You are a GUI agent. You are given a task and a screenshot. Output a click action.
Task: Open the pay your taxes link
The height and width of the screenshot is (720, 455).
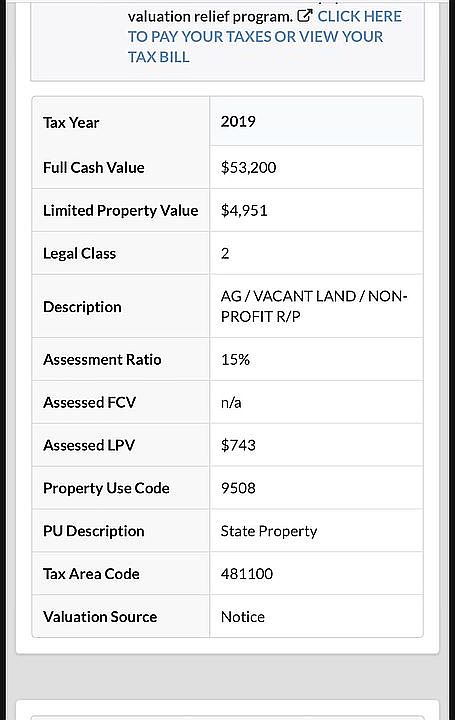(x=264, y=36)
